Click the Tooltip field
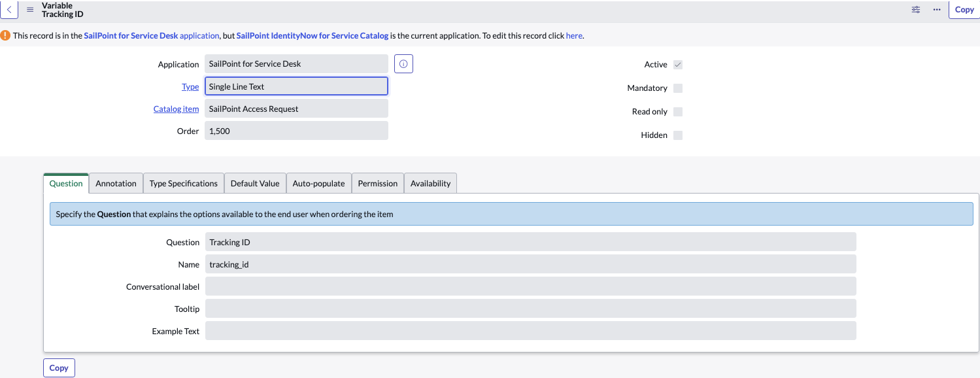Screen dimensions: 980x378 point(530,309)
